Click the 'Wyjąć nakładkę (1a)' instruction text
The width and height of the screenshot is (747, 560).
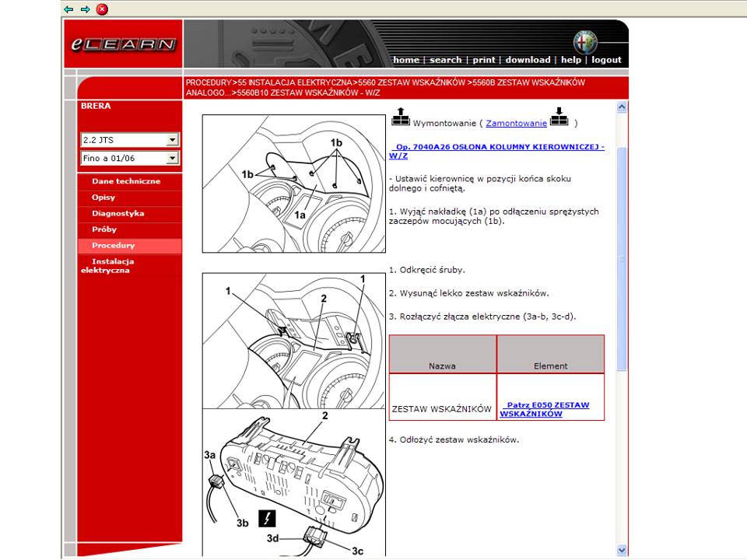(493, 216)
